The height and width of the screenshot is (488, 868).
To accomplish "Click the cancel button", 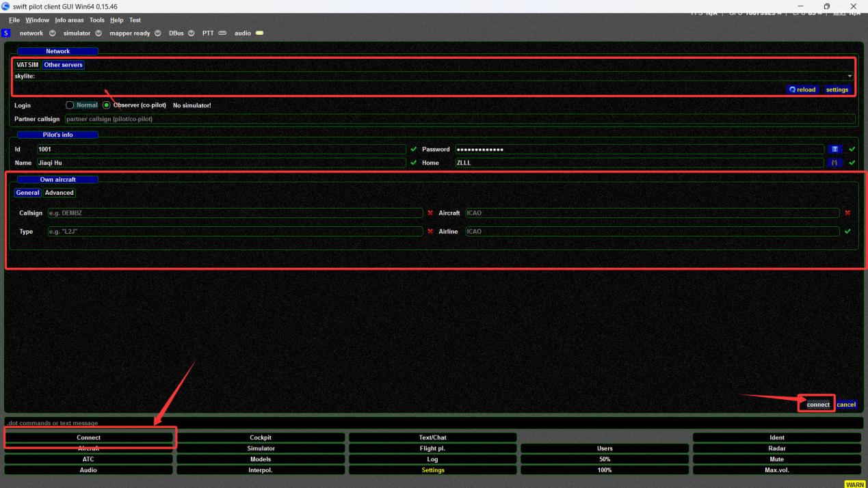I will coord(846,405).
